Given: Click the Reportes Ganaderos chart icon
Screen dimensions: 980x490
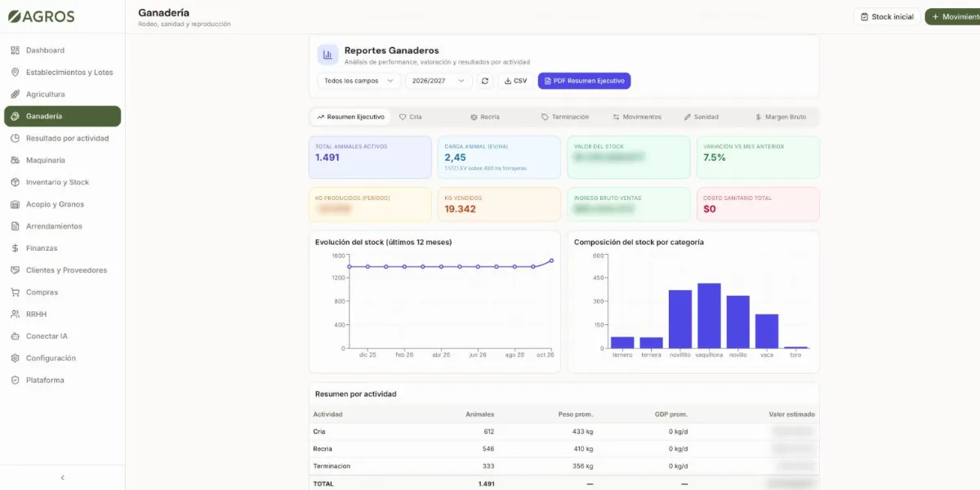Looking at the screenshot, I should coord(328,55).
